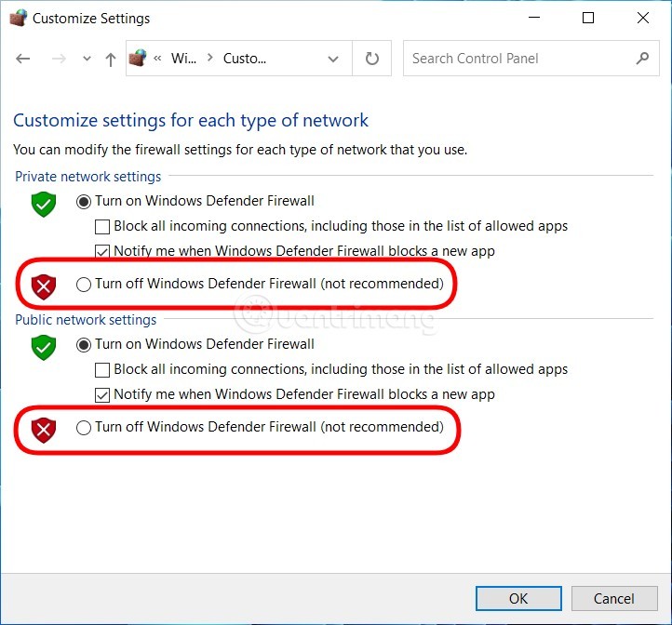Click the 'Custo...' breadcrumb segment
The image size is (672, 625).
tap(244, 59)
